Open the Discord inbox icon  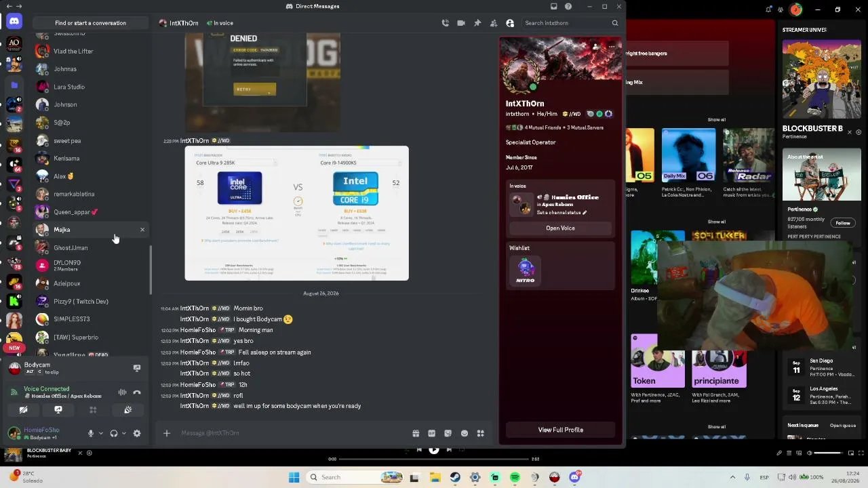pyautogui.click(x=554, y=7)
